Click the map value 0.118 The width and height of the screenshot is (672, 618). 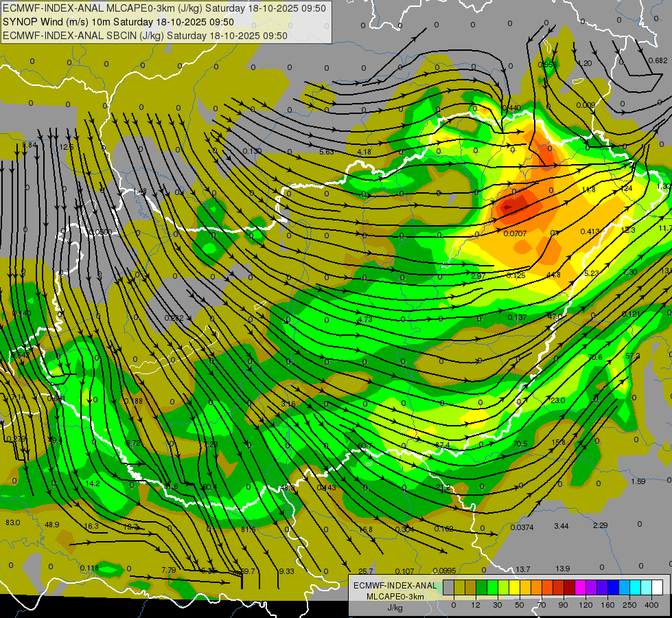point(89,568)
